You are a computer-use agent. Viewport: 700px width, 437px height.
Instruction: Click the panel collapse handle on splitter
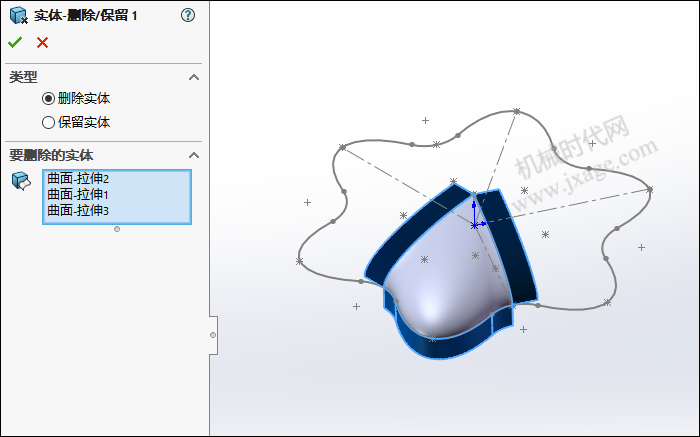(213, 335)
